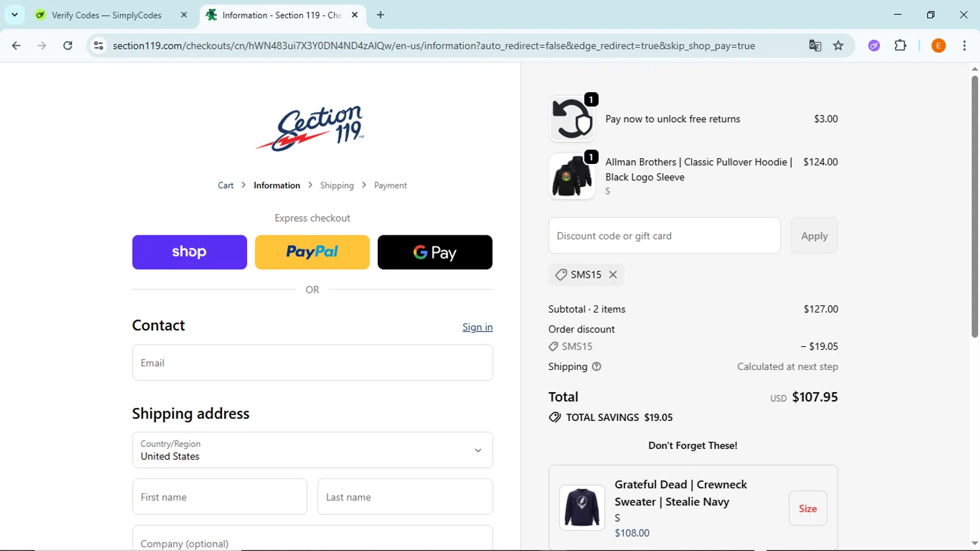The height and width of the screenshot is (551, 980).
Task: Click Pay now to unlock free returns text
Action: (672, 119)
